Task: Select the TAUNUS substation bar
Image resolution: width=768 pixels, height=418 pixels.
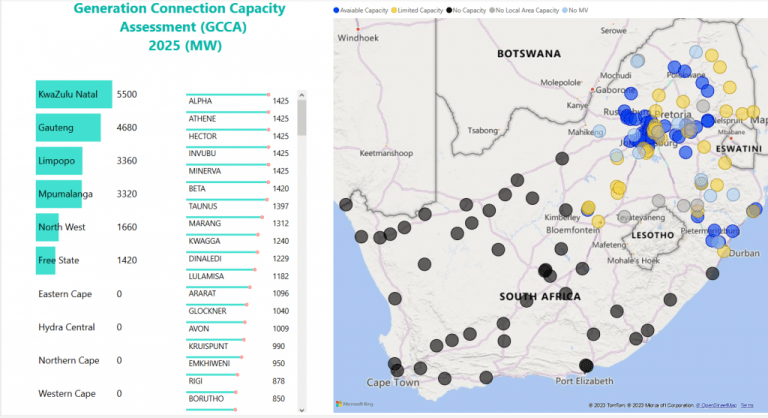Action: [x=227, y=206]
